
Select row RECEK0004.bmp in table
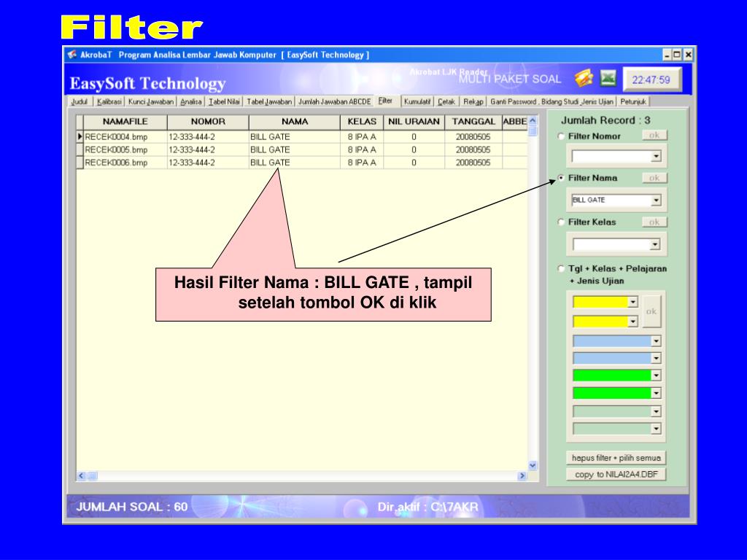point(302,136)
